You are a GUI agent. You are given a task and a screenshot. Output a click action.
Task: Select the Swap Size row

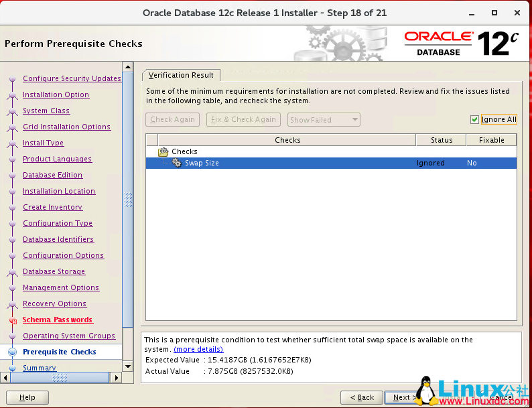pyautogui.click(x=331, y=163)
